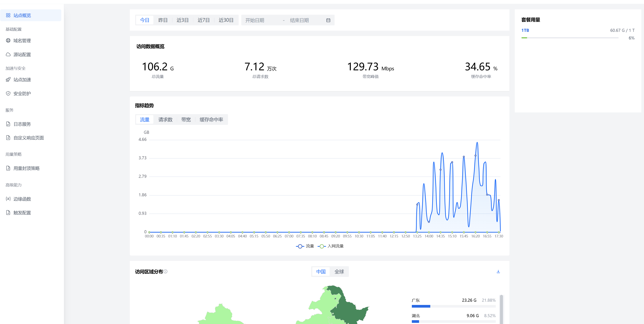Image resolution: width=644 pixels, height=324 pixels.
Task: Show the 缓存命中率 trend tab
Action: (211, 120)
